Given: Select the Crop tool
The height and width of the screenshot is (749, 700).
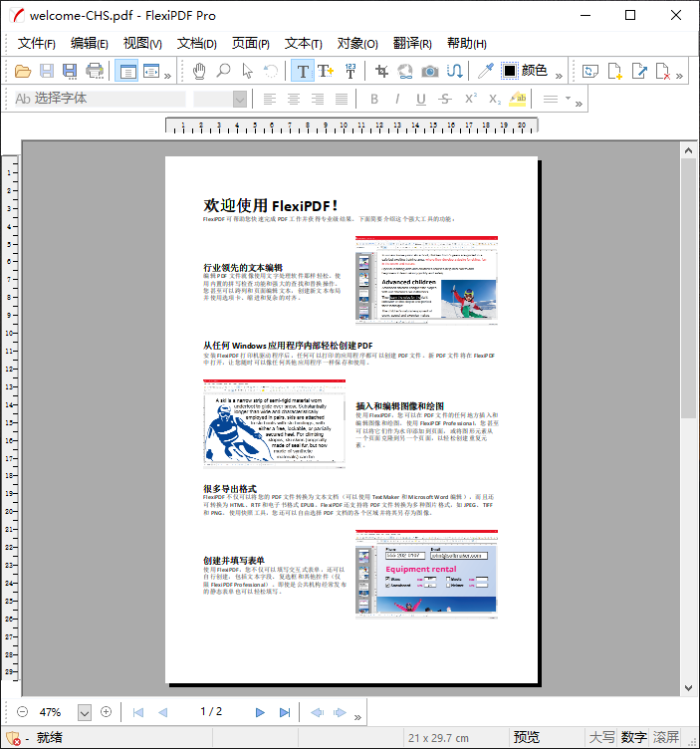Looking at the screenshot, I should point(381,71).
